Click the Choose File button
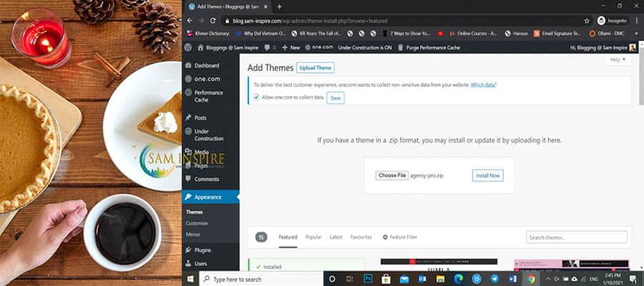The width and height of the screenshot is (644, 286). tap(392, 175)
